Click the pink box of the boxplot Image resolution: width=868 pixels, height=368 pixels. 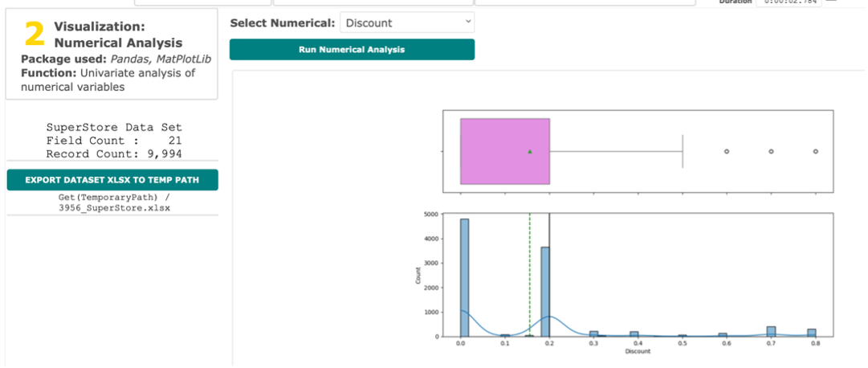click(x=498, y=151)
